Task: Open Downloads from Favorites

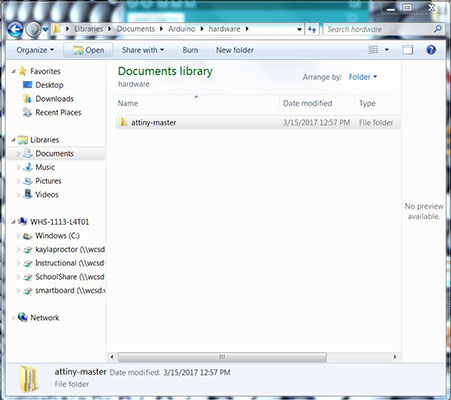Action: (x=54, y=99)
